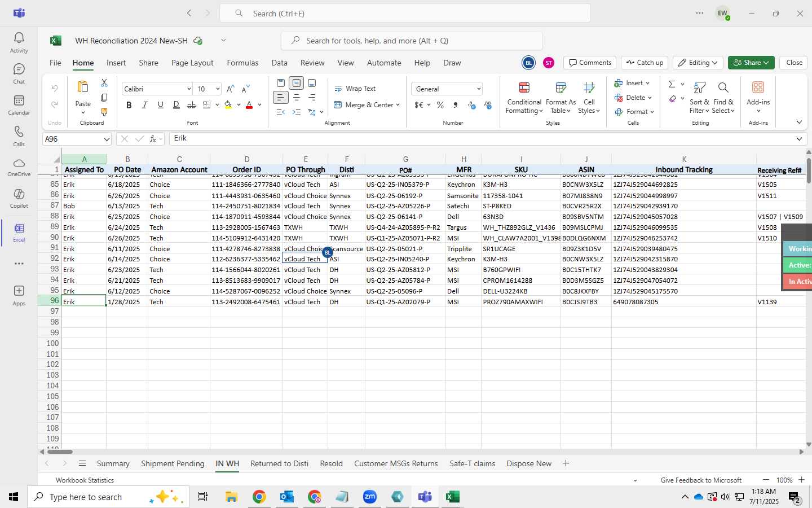Open the Formulas ribbon tab

click(242, 63)
